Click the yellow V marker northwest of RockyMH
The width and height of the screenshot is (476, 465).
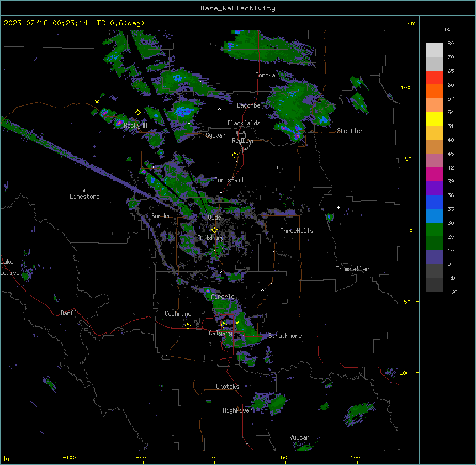pos(97,102)
